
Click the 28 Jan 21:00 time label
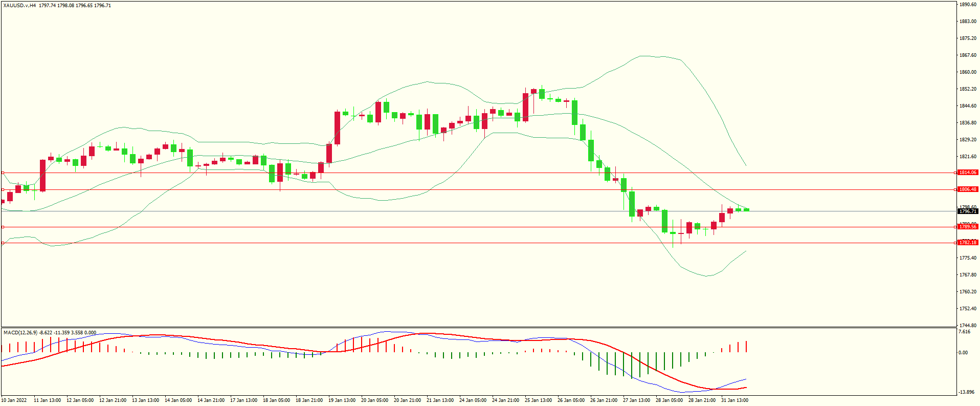click(702, 400)
